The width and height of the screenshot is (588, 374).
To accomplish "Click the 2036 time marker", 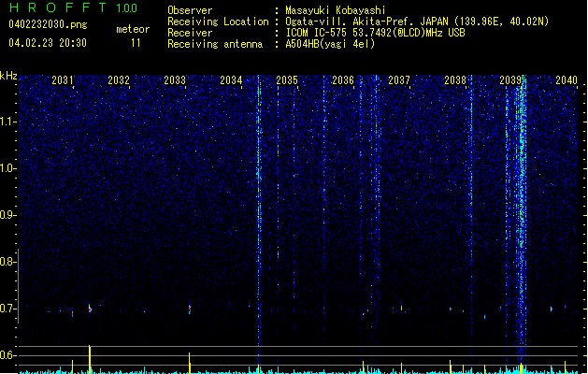I will (x=343, y=80).
